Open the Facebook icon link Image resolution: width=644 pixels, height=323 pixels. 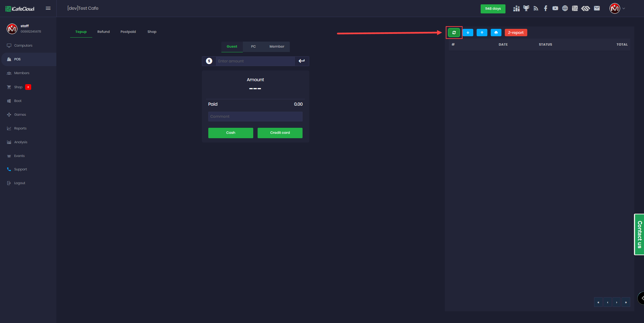tap(546, 8)
